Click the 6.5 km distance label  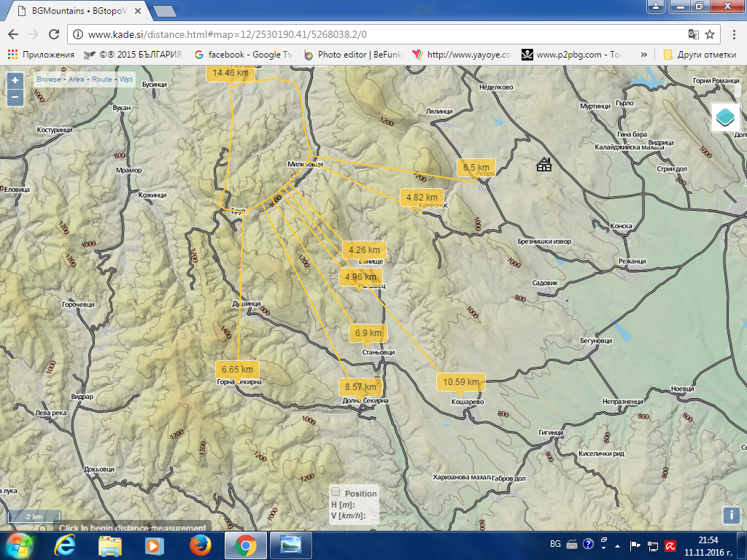pos(476,167)
